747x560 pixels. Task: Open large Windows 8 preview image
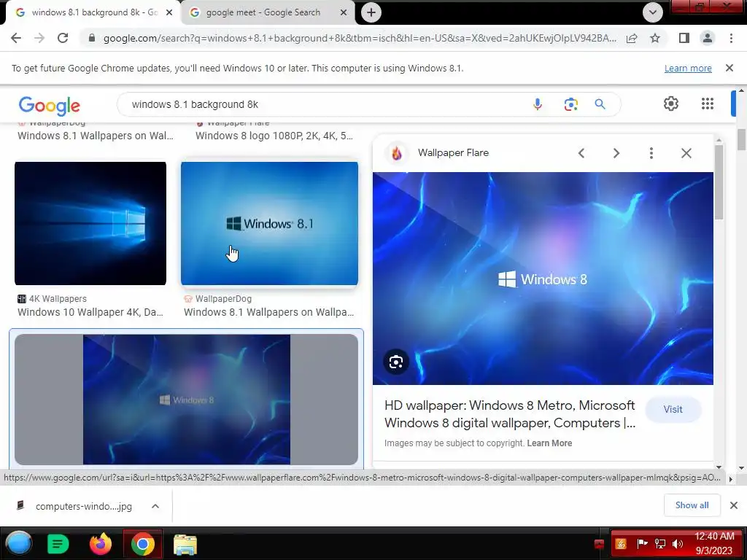tap(543, 279)
